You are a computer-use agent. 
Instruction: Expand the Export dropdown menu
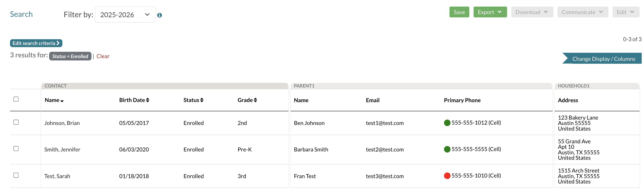490,12
